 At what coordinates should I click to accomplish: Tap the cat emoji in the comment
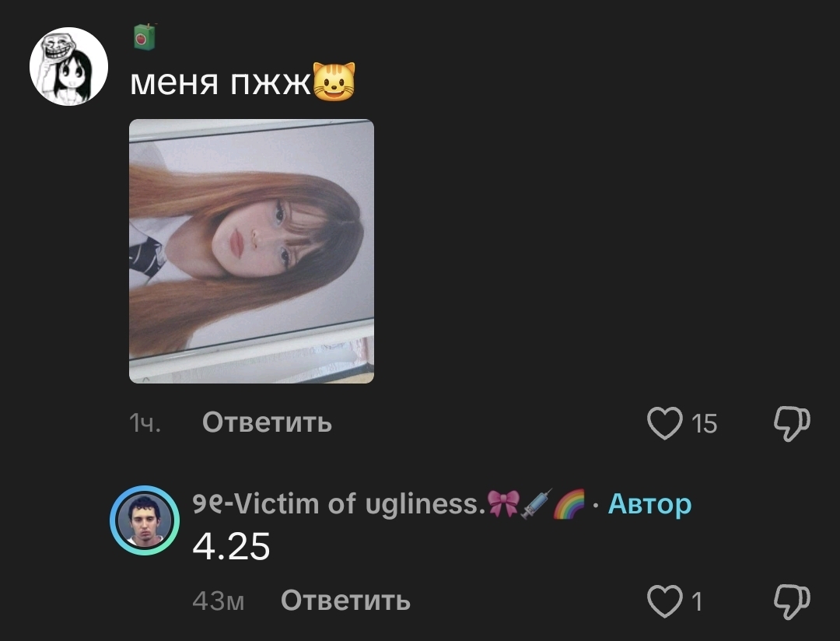click(x=334, y=82)
